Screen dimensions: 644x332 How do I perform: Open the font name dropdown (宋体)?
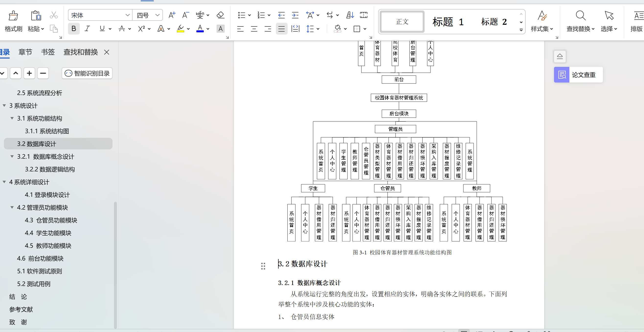[127, 15]
